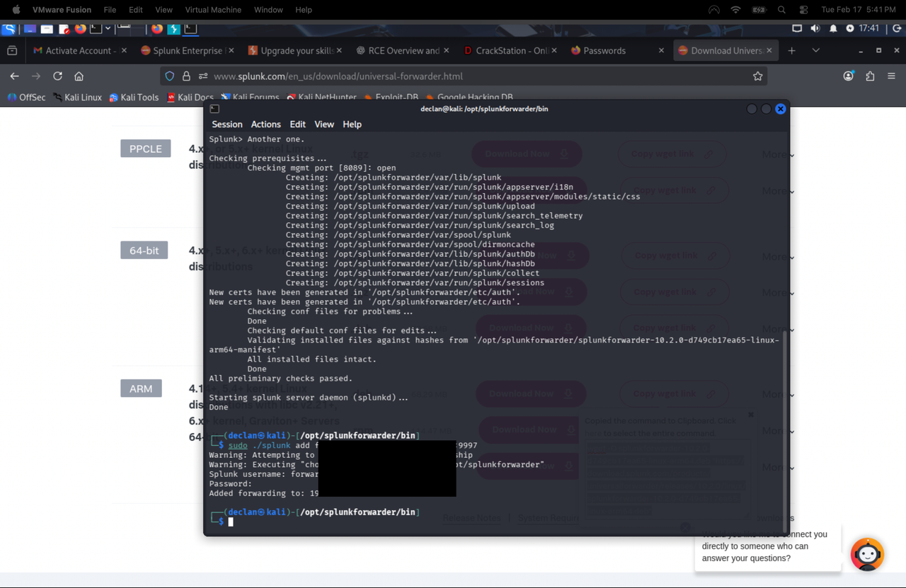The height and width of the screenshot is (588, 906).
Task: Switch to the first workspace in panel switcher
Action: click(124, 28)
